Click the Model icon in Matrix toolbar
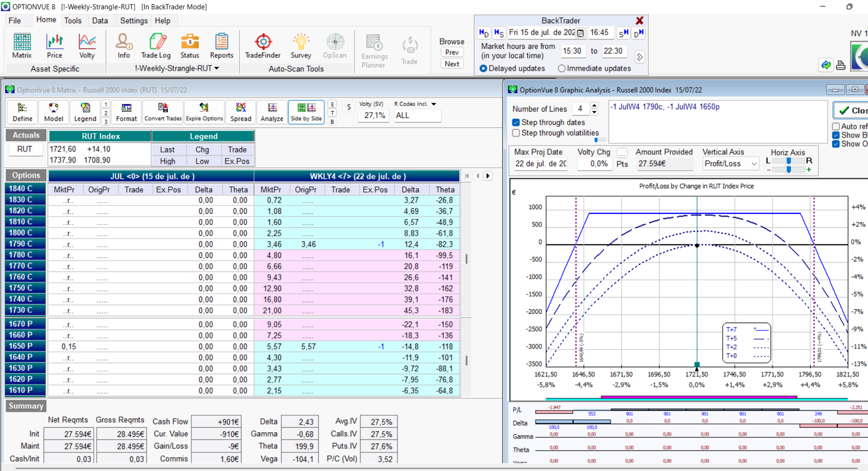This screenshot has height=471, width=868. [x=54, y=112]
